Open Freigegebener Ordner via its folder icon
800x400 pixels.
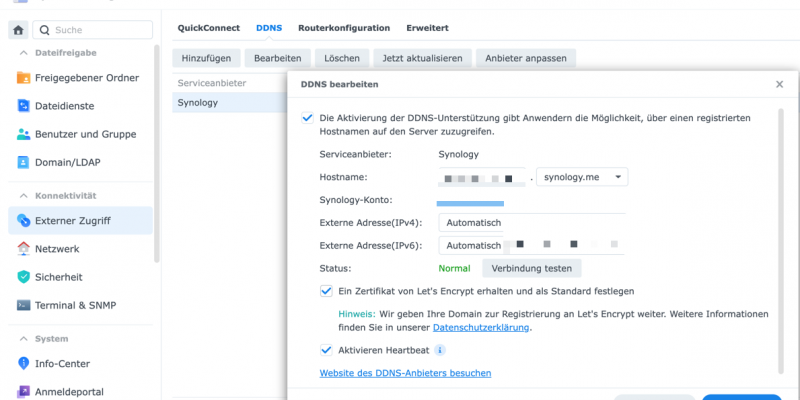point(24,78)
